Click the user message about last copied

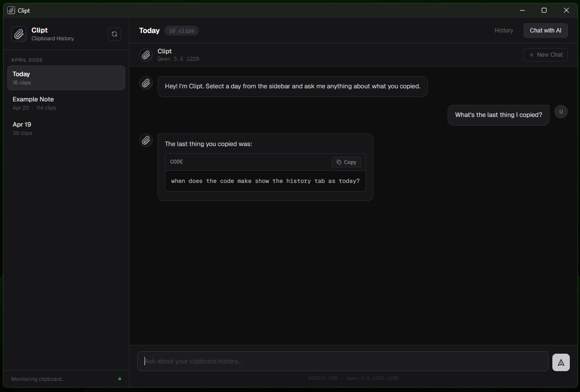[x=498, y=115]
